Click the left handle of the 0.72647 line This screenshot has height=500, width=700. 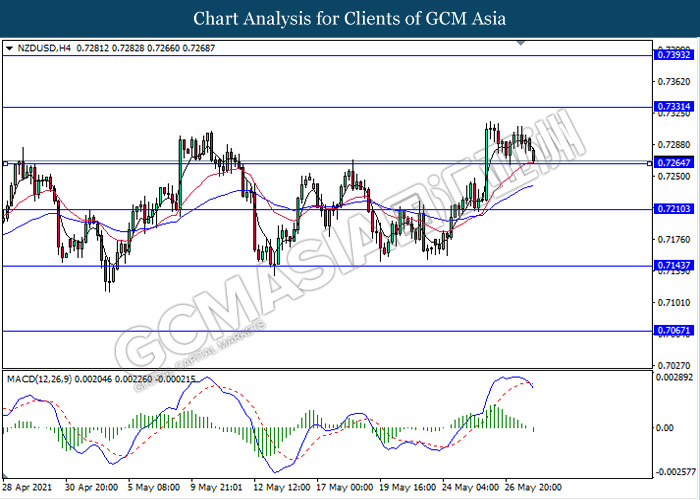5,164
